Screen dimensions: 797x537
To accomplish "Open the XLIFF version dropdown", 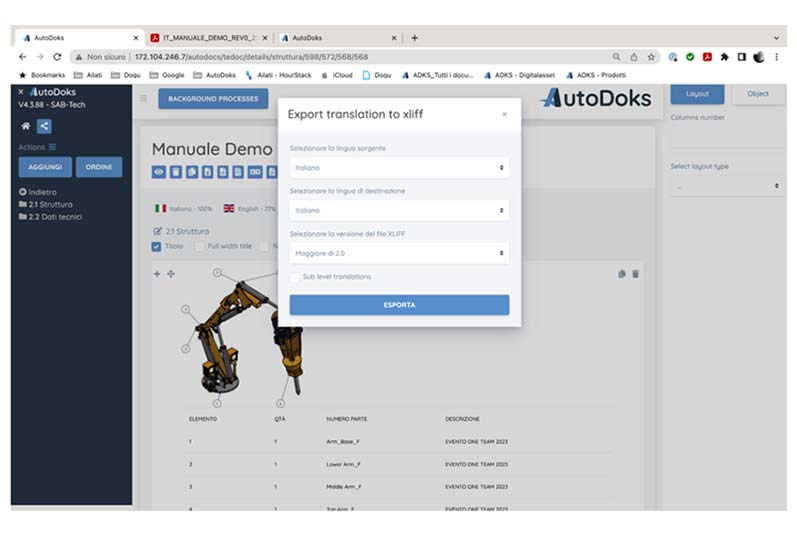I will 399,253.
